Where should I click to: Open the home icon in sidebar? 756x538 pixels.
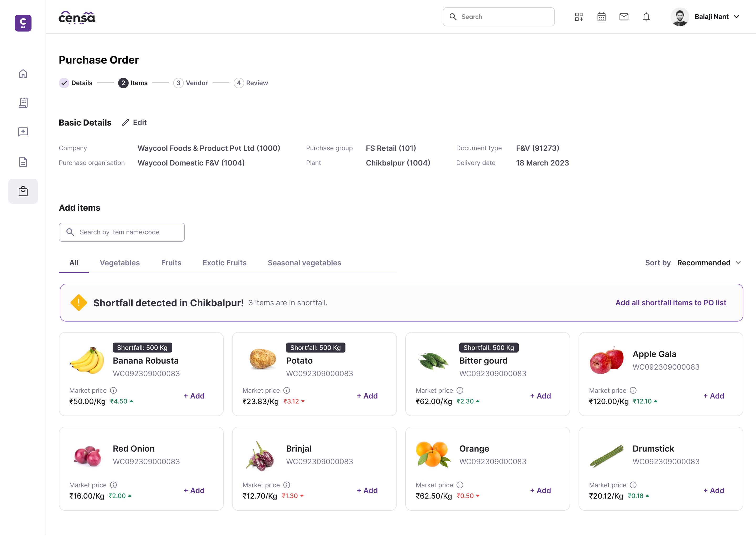pos(23,74)
